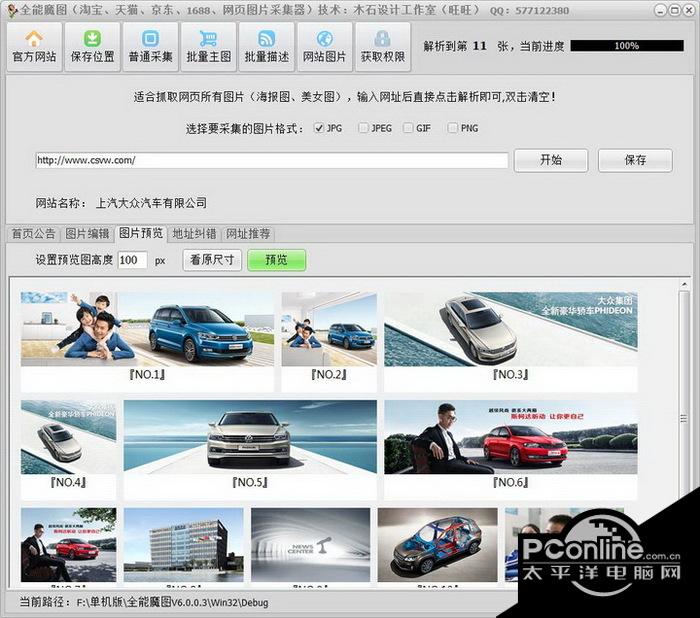Select the small man with red car thumbnail

click(x=68, y=545)
